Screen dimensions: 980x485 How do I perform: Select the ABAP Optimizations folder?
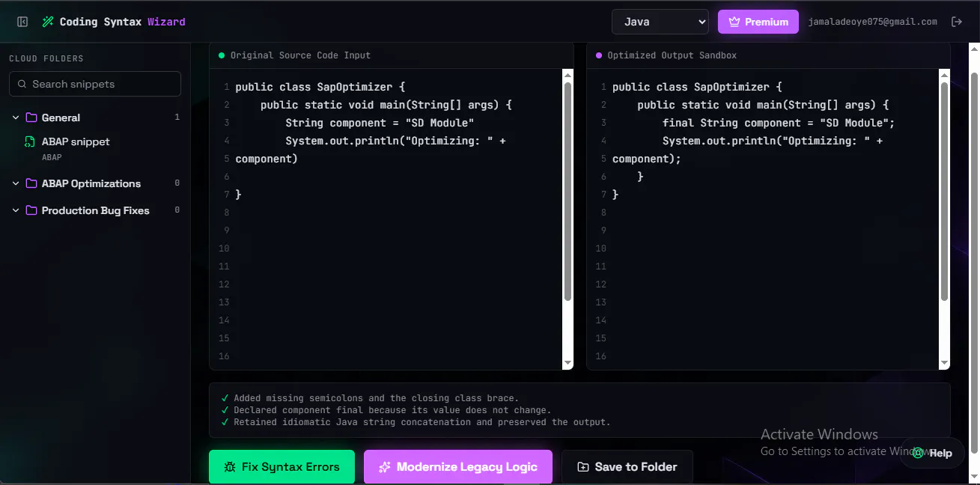[x=95, y=183]
